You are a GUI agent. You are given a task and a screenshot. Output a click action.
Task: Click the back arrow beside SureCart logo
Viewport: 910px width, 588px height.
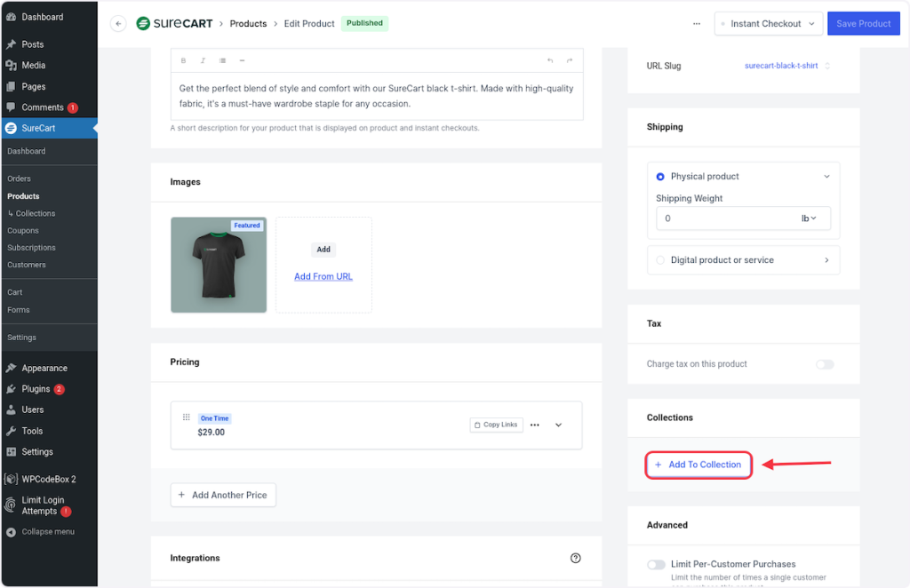click(118, 24)
